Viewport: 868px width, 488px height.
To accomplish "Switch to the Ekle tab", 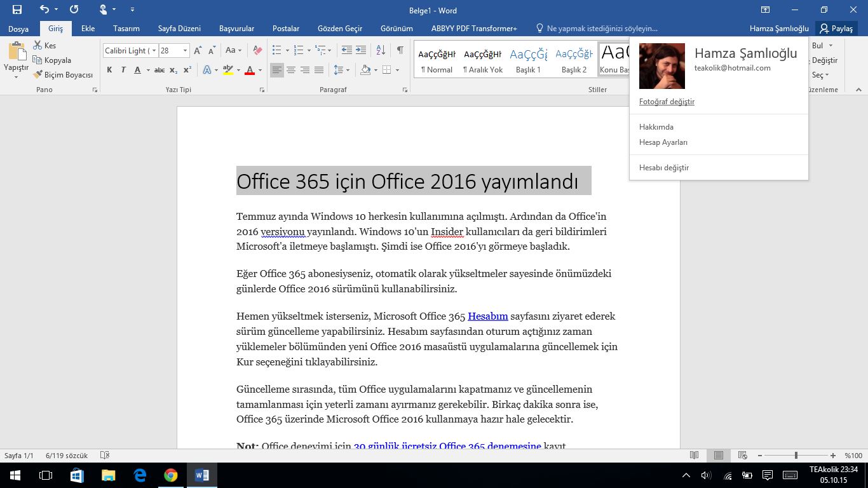I will tap(88, 29).
